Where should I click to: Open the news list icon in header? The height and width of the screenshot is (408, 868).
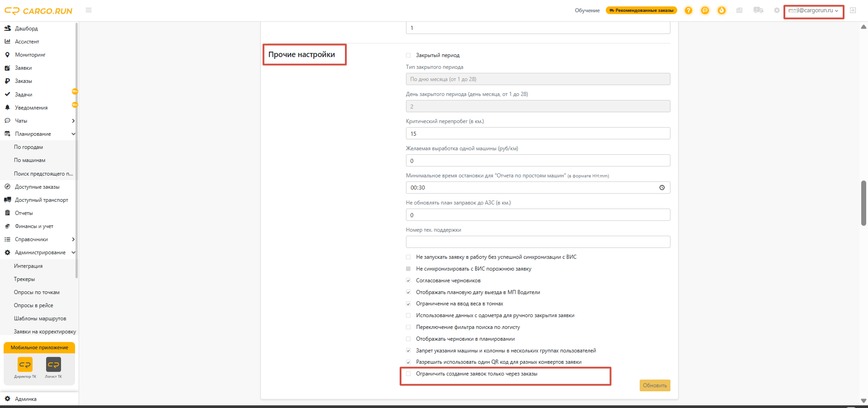coord(739,10)
